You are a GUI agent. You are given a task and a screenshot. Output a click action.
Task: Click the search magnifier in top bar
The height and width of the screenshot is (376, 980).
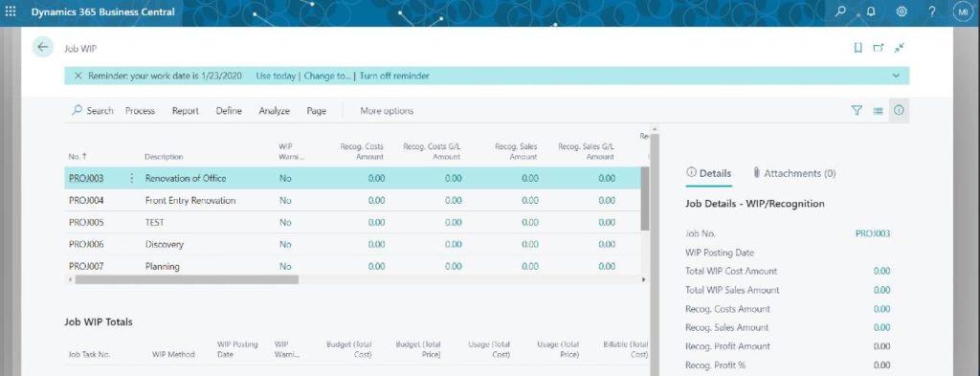click(x=840, y=11)
